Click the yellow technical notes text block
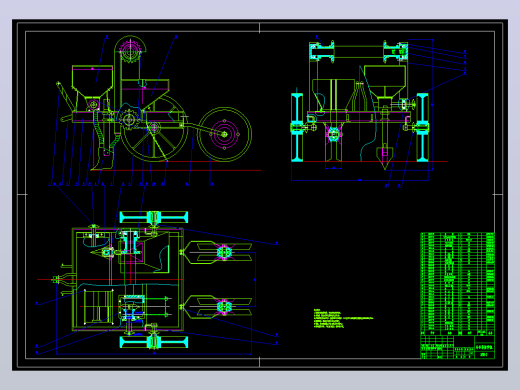Screen dimensions: 520x390 (x=343, y=319)
